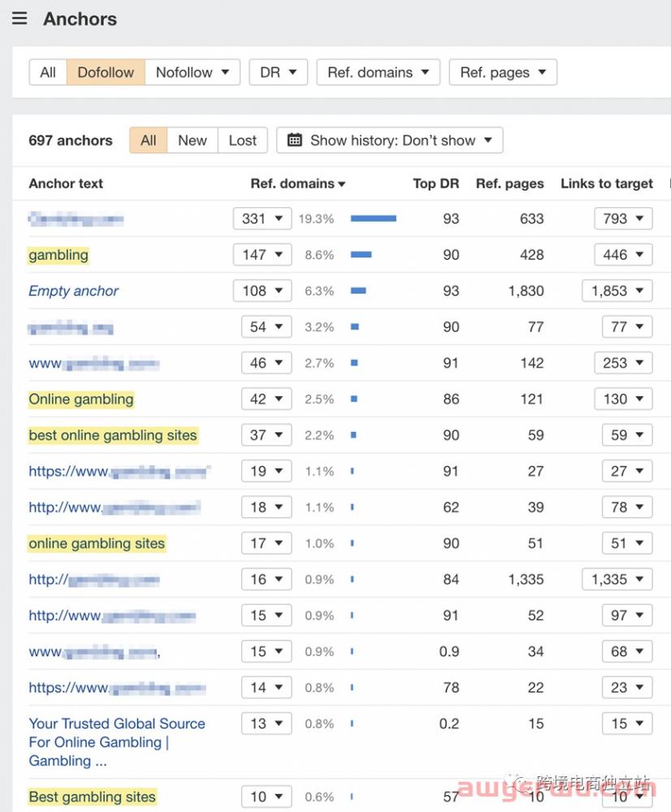The height and width of the screenshot is (812, 671).
Task: Sort by Anchor text column header
Action: point(66,184)
